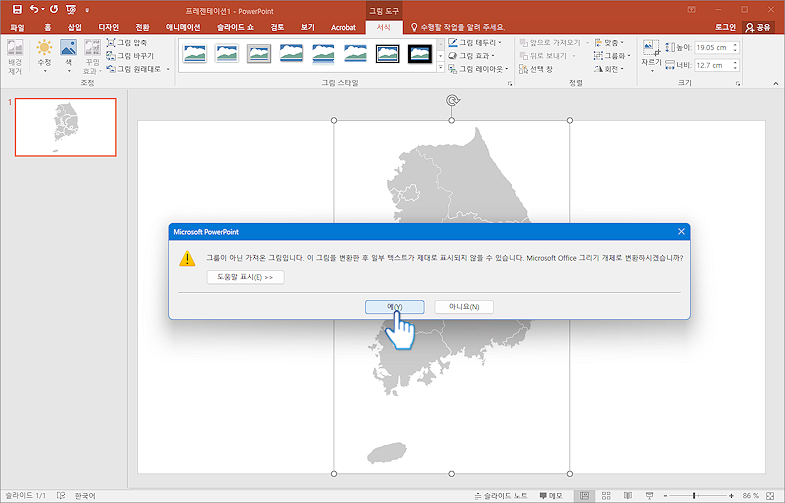
Task: Switch to the 슬라이드 쇼 tab
Action: pyautogui.click(x=235, y=28)
